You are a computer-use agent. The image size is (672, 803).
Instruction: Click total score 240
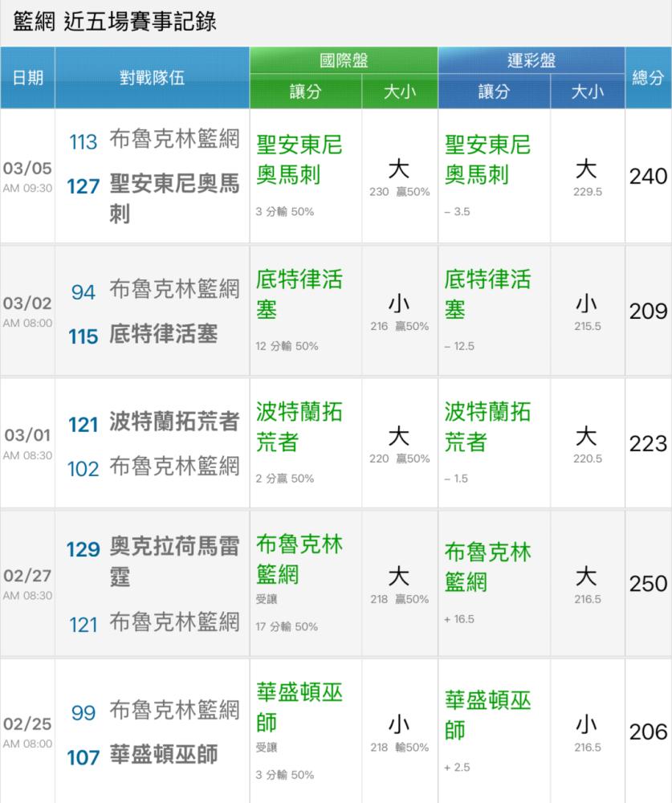point(649,177)
